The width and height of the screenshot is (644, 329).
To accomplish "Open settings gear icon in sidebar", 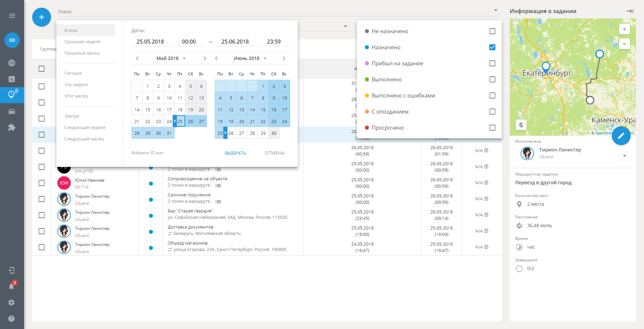I will pos(12,303).
